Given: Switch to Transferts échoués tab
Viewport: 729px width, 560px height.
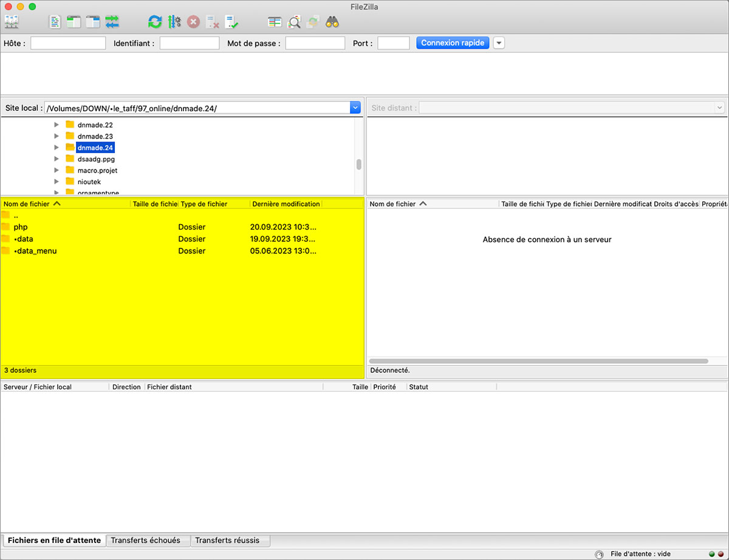Looking at the screenshot, I should click(146, 540).
